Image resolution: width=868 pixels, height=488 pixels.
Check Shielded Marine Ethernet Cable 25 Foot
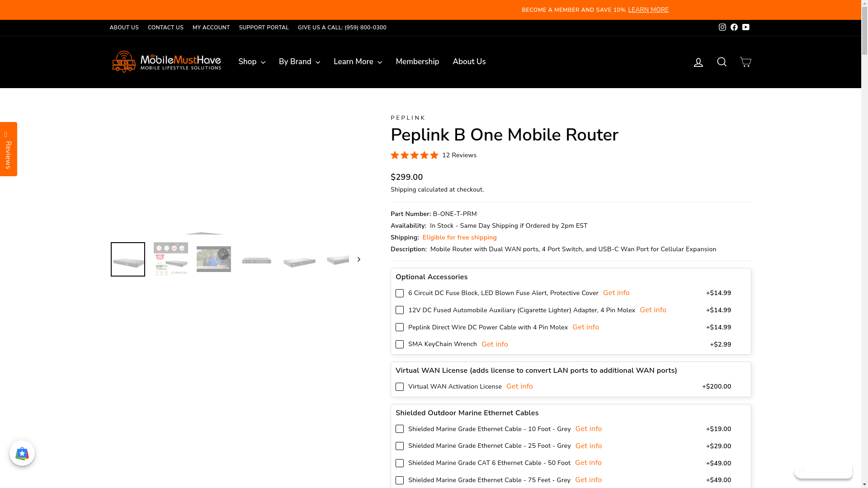coord(400,446)
